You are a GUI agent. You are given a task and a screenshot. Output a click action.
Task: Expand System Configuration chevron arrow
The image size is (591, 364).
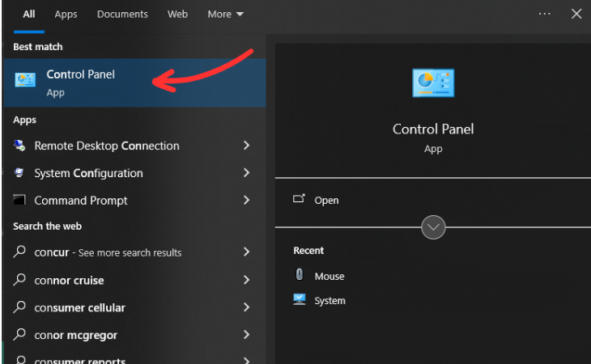[246, 173]
